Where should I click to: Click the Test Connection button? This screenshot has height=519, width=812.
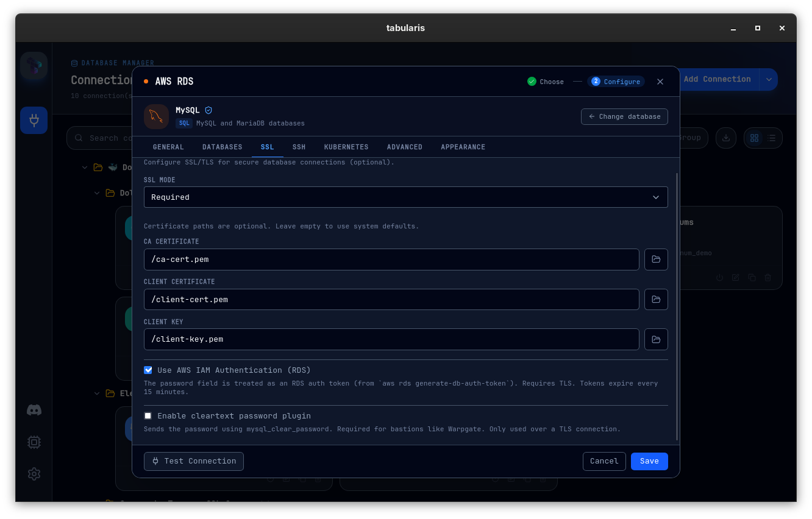pos(194,461)
